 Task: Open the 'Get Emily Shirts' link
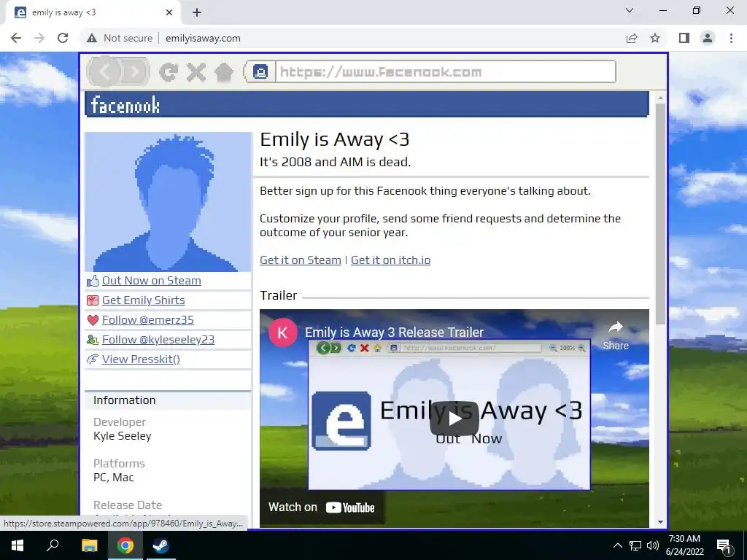pos(144,300)
